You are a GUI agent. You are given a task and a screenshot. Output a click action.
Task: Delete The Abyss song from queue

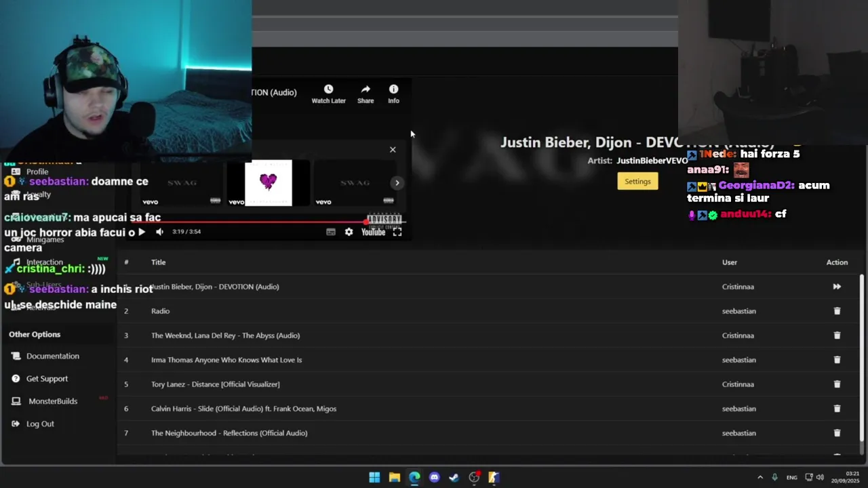pyautogui.click(x=837, y=335)
